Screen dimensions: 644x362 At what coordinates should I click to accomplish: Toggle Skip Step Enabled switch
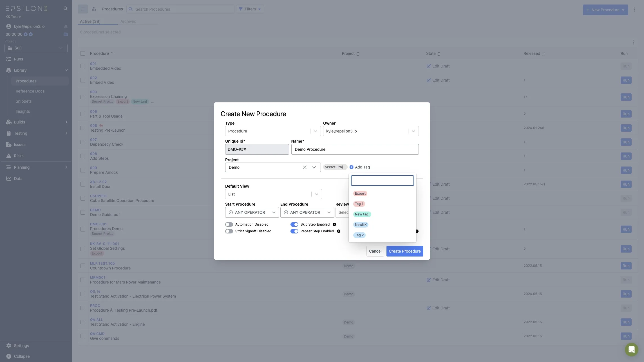point(294,224)
